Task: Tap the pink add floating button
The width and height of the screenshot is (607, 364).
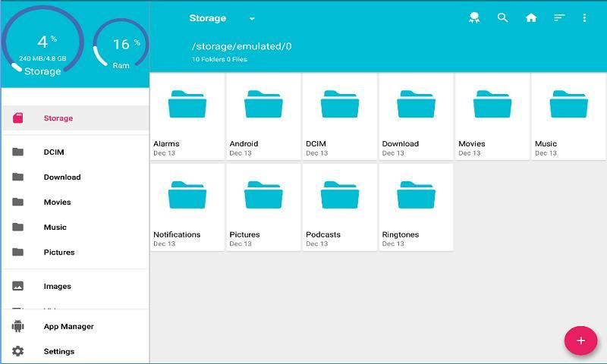Action: (580, 340)
